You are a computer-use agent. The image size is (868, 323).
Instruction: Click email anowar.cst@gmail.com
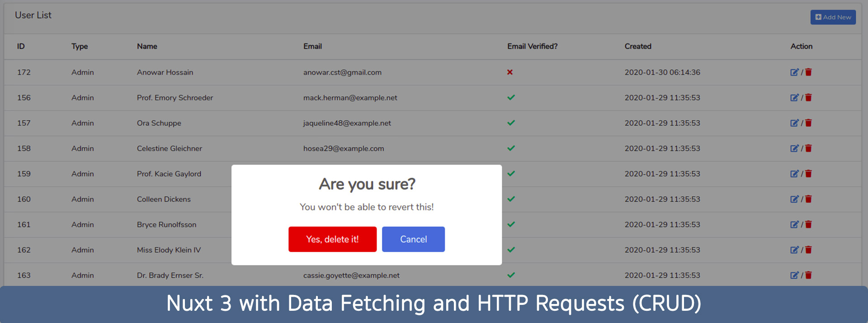pos(342,72)
